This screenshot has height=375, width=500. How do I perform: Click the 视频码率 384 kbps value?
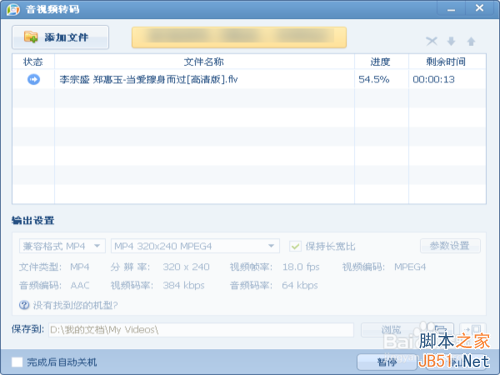183,285
